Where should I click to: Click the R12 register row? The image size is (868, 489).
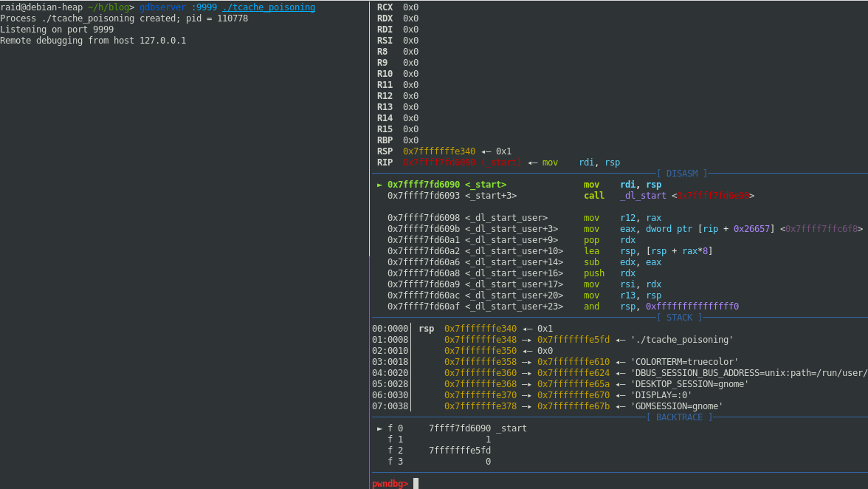tap(397, 96)
